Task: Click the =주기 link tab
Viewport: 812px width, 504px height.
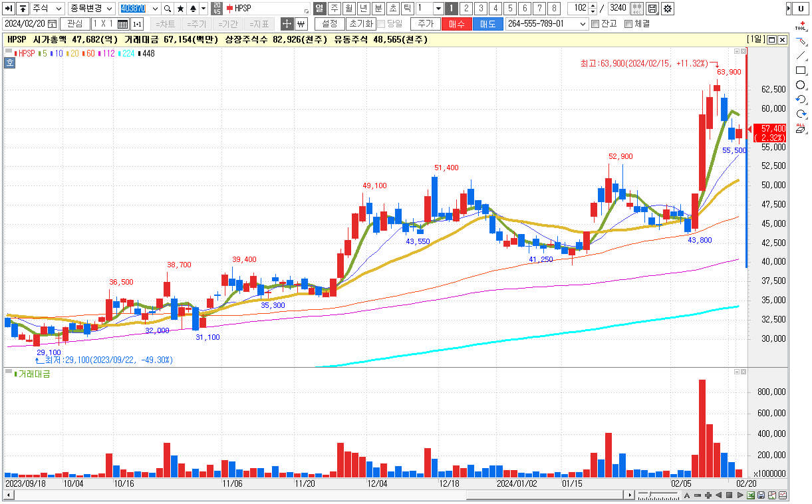Action: tap(196, 24)
